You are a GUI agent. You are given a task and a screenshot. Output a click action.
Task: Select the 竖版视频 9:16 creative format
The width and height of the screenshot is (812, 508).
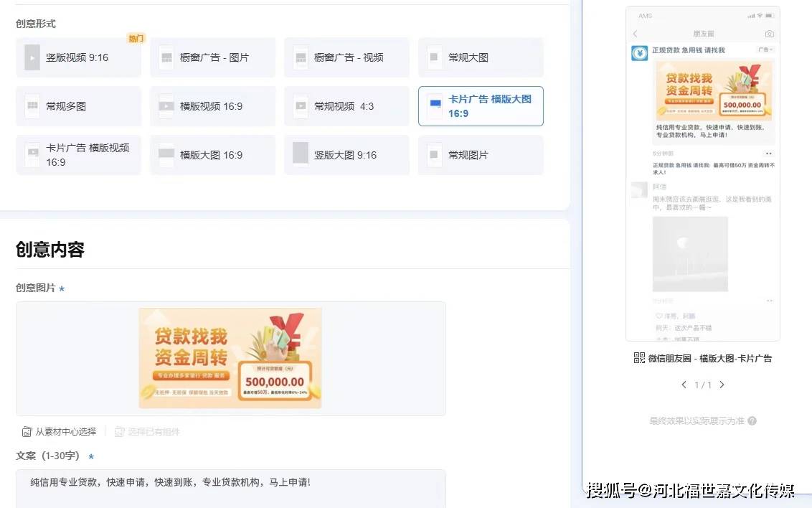pyautogui.click(x=78, y=57)
